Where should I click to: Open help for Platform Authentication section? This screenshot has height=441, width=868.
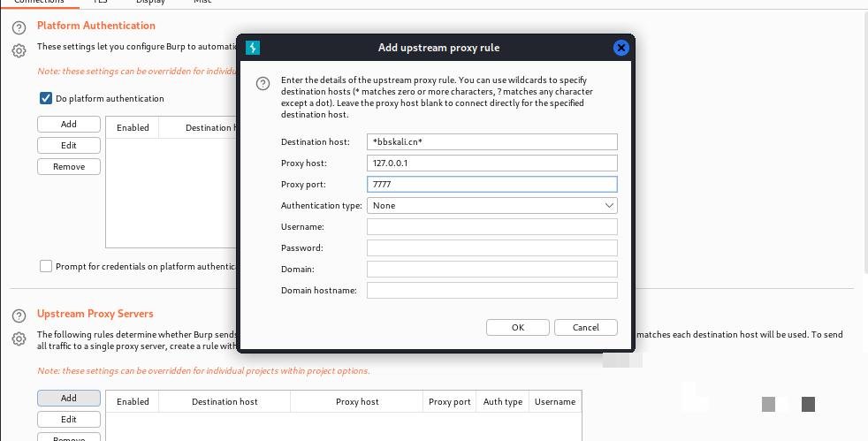tap(19, 27)
